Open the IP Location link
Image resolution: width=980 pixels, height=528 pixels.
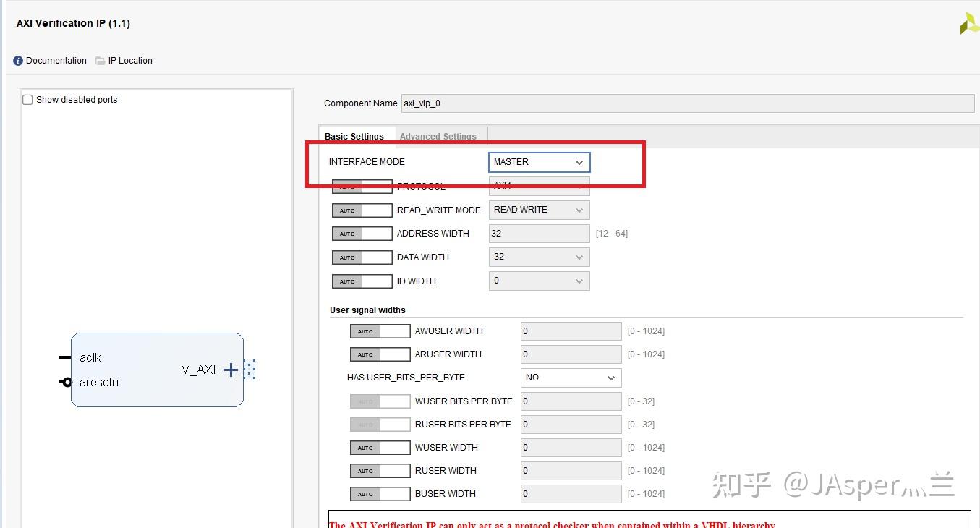(x=130, y=61)
